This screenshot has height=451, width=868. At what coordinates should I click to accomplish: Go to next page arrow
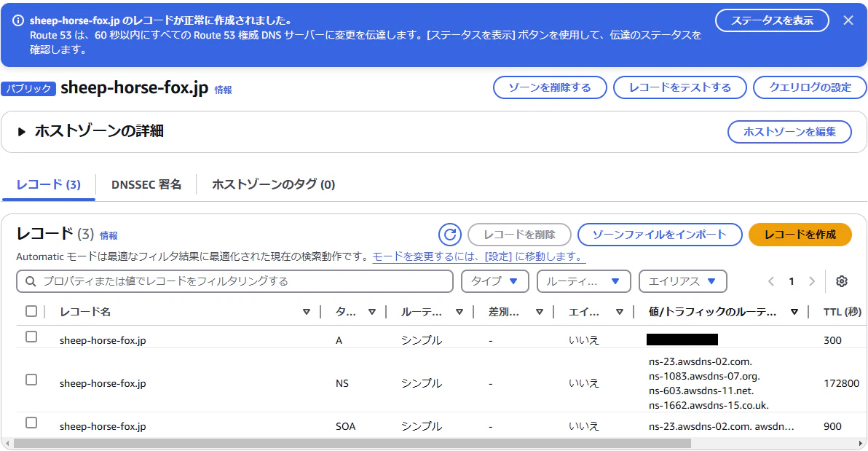pos(811,281)
